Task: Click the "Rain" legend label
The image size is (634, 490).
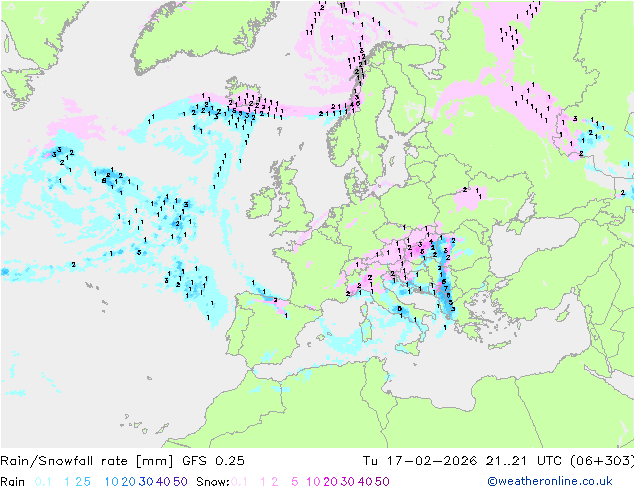Action: pyautogui.click(x=13, y=482)
